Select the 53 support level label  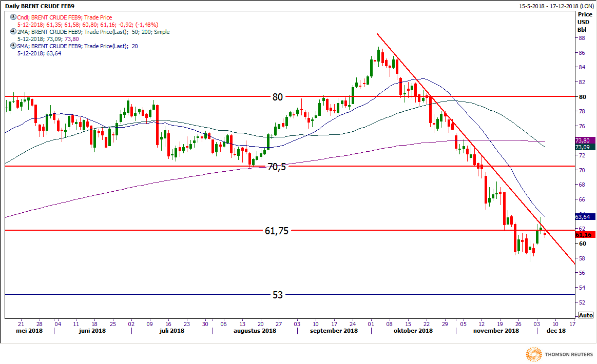(277, 295)
